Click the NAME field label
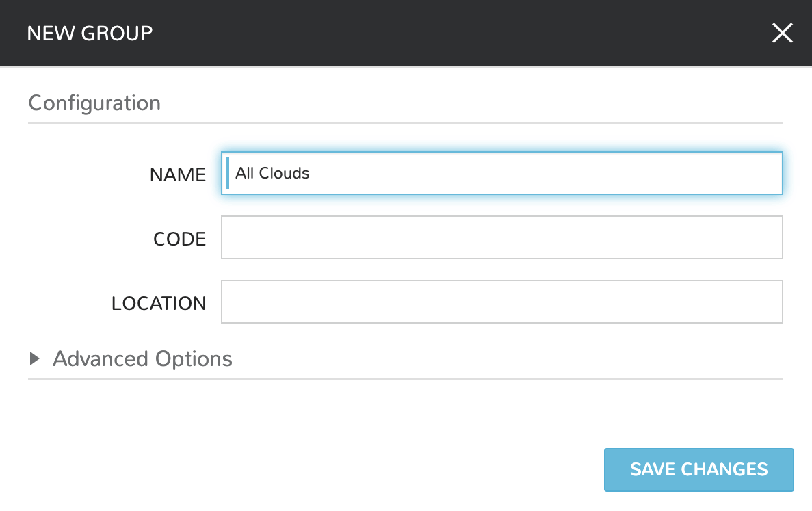 click(x=178, y=175)
